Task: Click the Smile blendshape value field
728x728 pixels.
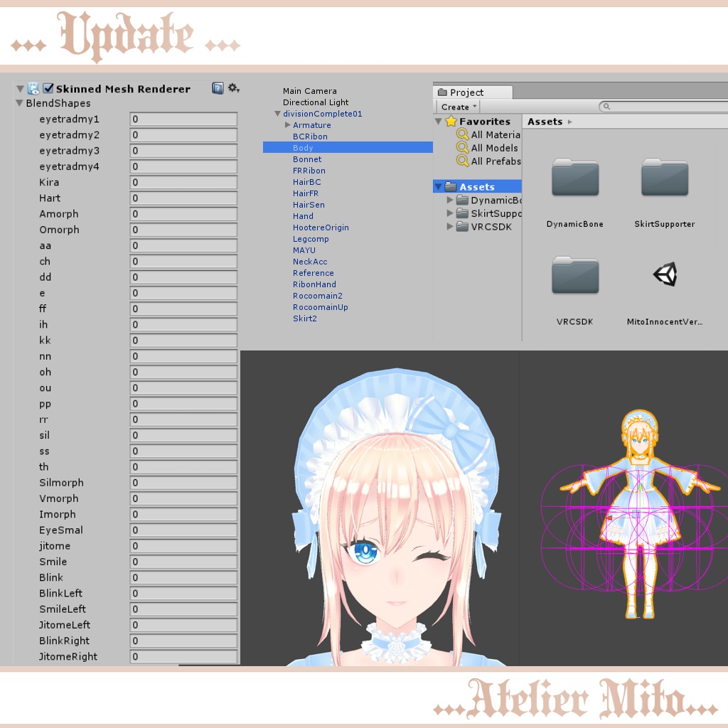Action: coord(183,562)
